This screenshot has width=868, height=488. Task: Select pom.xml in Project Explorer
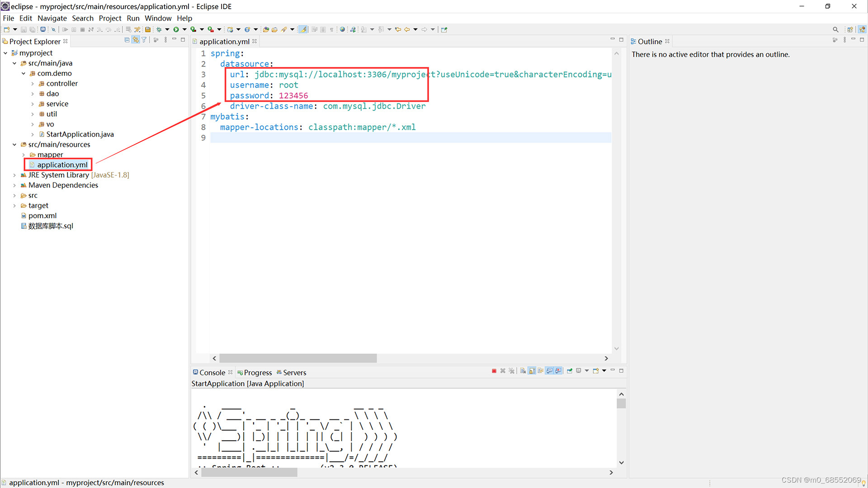(42, 216)
